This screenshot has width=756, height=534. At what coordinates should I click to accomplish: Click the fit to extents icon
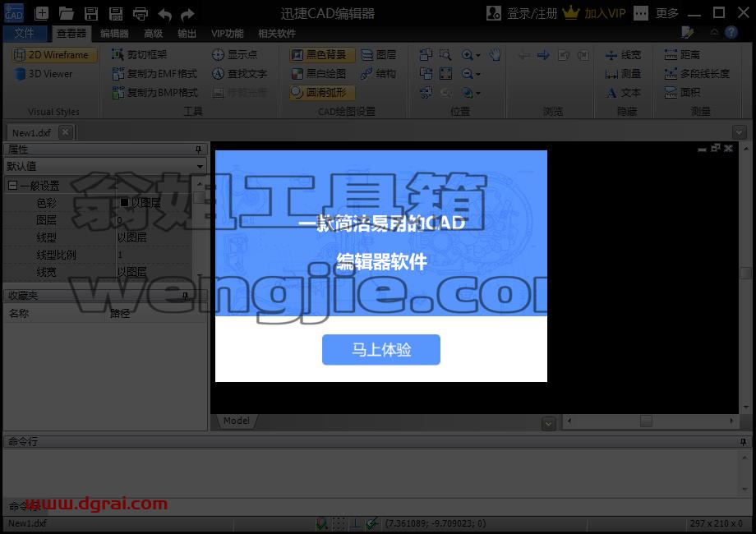446,74
